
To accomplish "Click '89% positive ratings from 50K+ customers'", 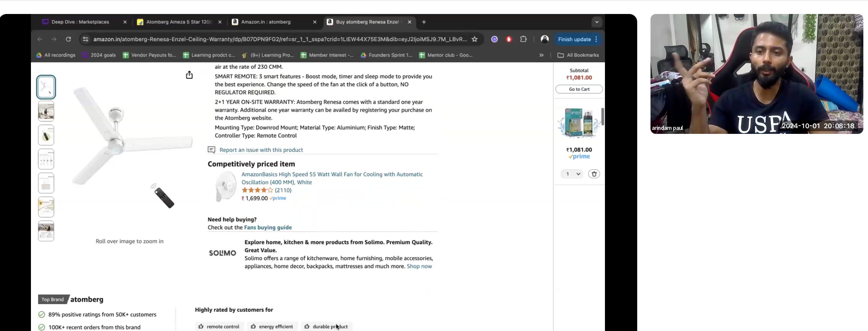I will [x=102, y=314].
